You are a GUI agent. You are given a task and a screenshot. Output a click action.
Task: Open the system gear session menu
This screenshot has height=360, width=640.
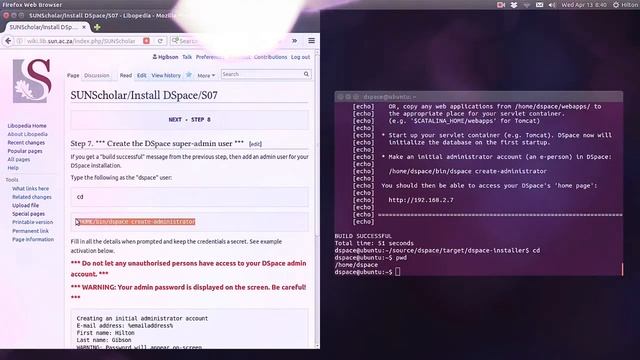[616, 5]
